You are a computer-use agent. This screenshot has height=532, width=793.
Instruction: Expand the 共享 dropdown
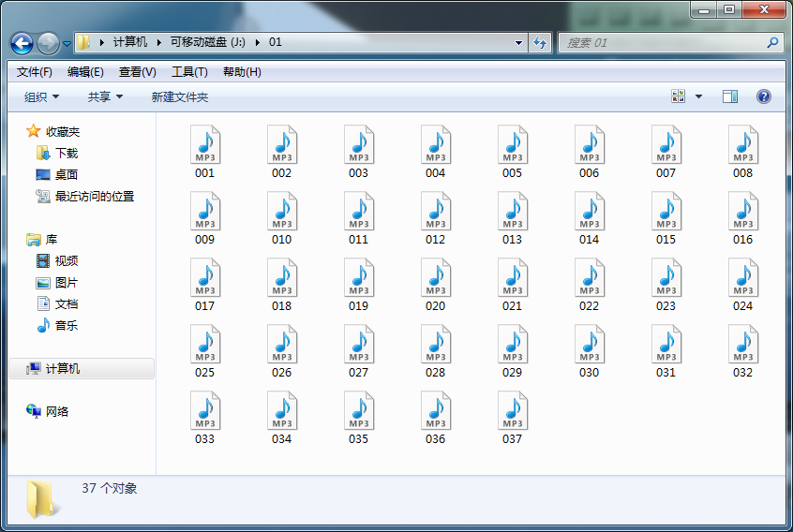click(105, 97)
